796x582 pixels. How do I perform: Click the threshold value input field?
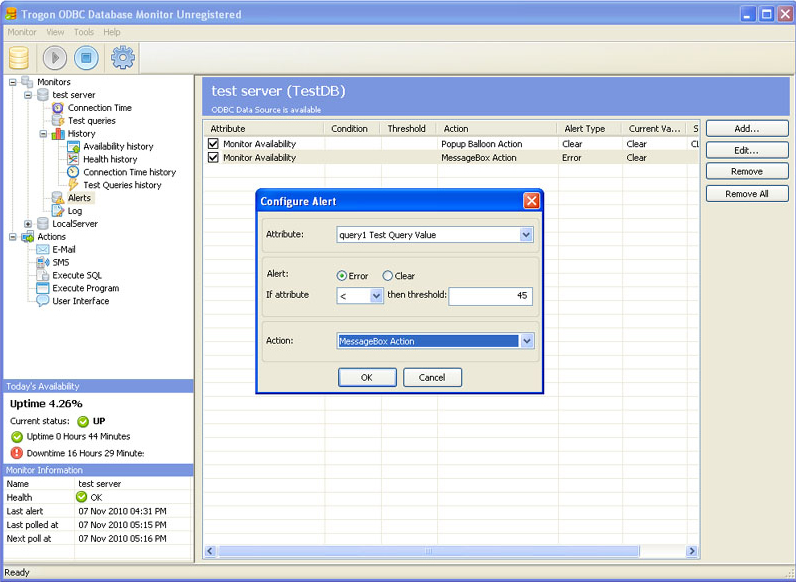pos(490,296)
